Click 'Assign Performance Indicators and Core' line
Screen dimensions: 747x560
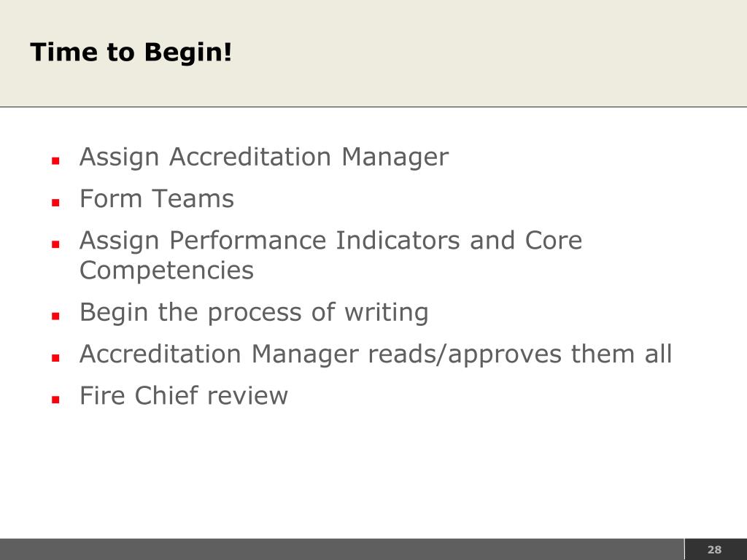click(x=330, y=241)
